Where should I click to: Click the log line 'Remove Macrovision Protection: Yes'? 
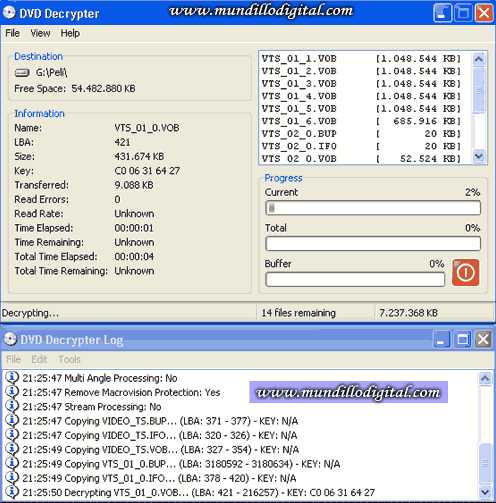tap(121, 393)
